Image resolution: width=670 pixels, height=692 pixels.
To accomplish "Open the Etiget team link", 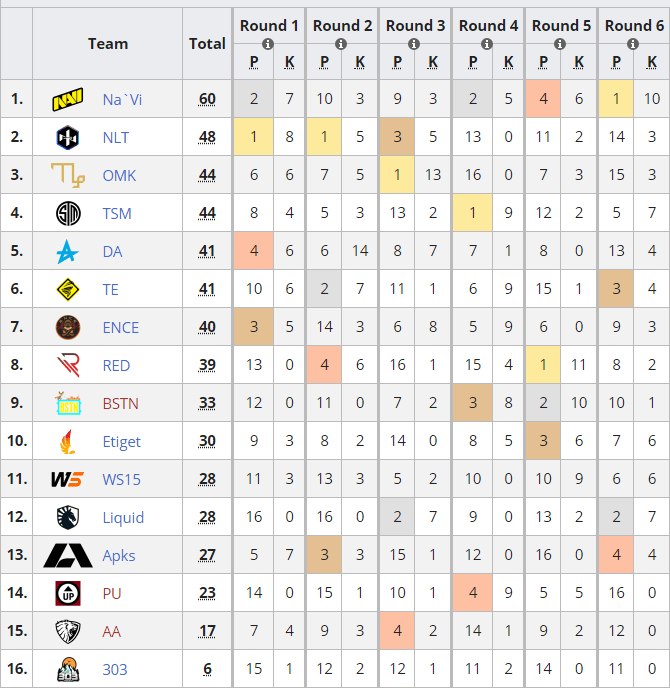I will tap(121, 442).
